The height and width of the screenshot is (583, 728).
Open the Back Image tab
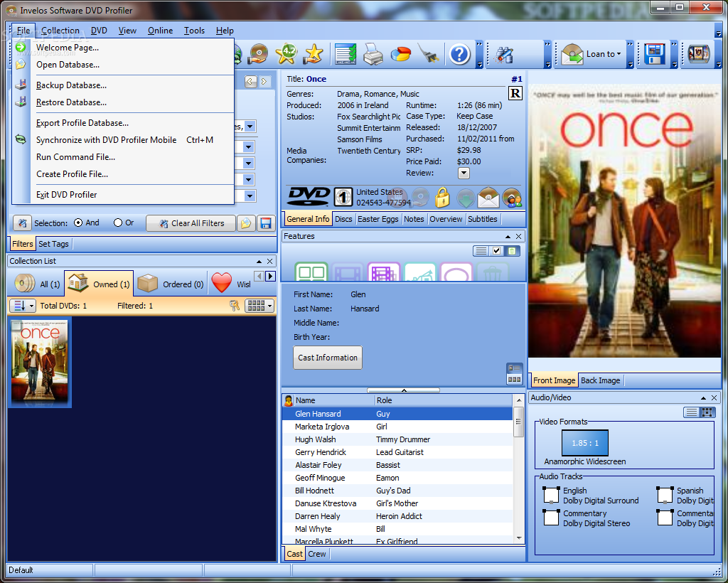600,380
